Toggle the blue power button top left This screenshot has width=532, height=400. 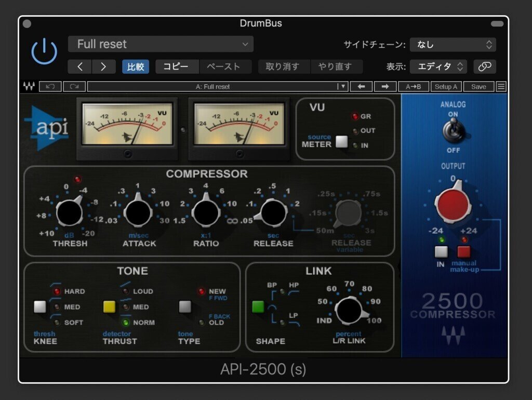(44, 51)
